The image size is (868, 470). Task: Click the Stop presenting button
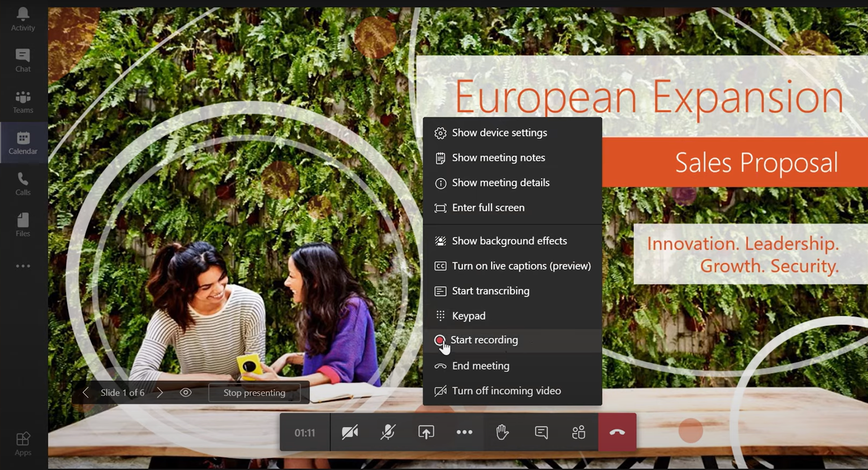click(x=254, y=392)
